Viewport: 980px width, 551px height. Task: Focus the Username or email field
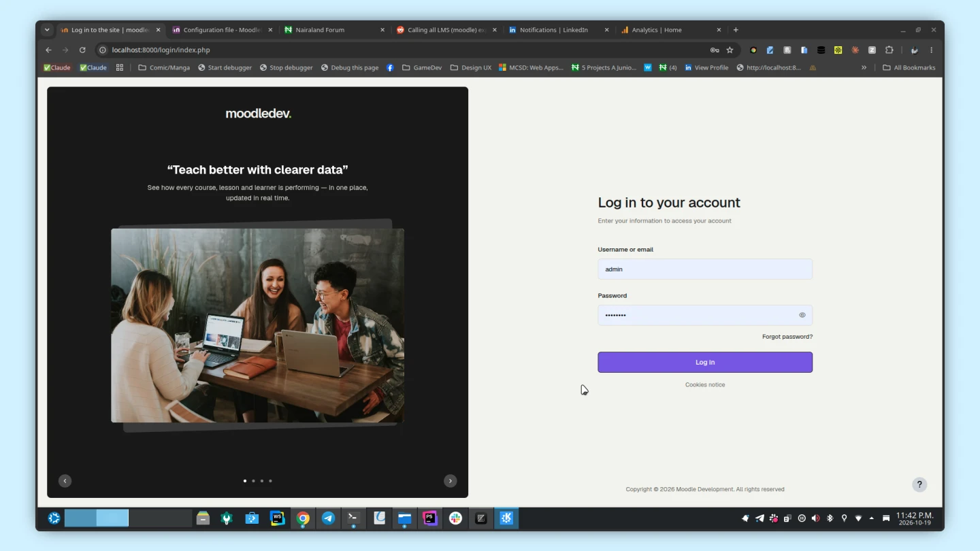coord(705,269)
